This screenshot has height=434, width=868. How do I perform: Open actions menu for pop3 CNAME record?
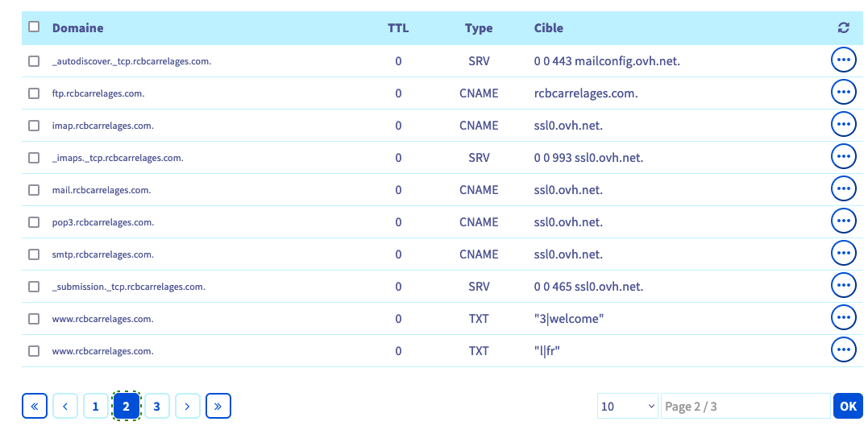(843, 221)
